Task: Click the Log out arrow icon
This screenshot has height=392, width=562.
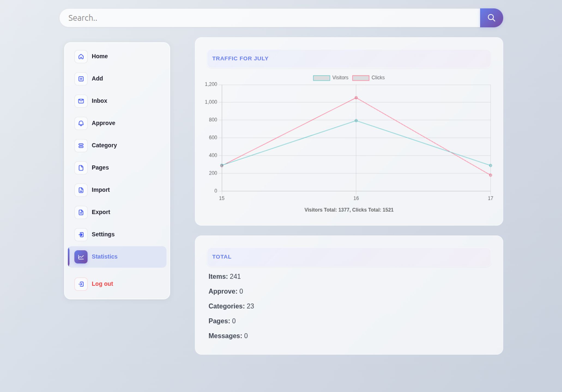Action: click(81, 284)
